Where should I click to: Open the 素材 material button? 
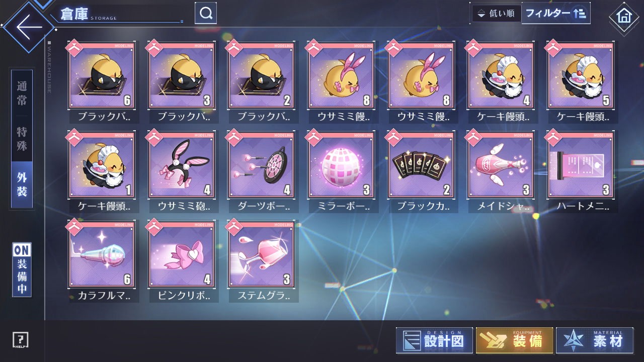(x=595, y=340)
